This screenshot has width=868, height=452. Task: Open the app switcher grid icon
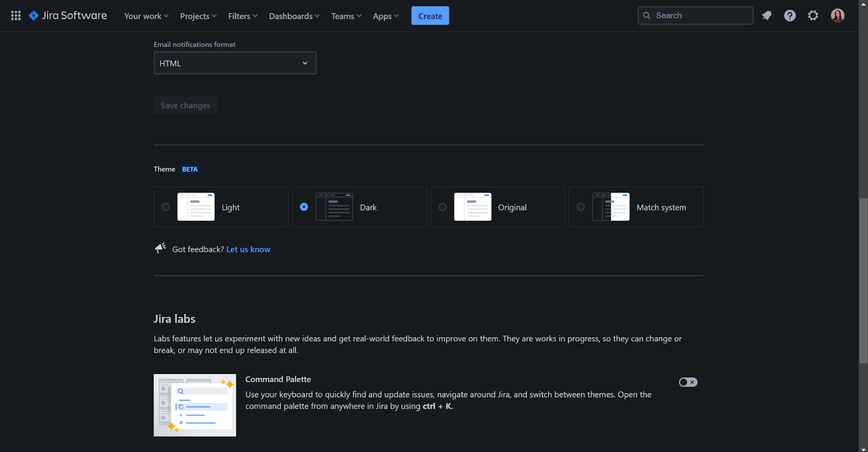point(16,16)
